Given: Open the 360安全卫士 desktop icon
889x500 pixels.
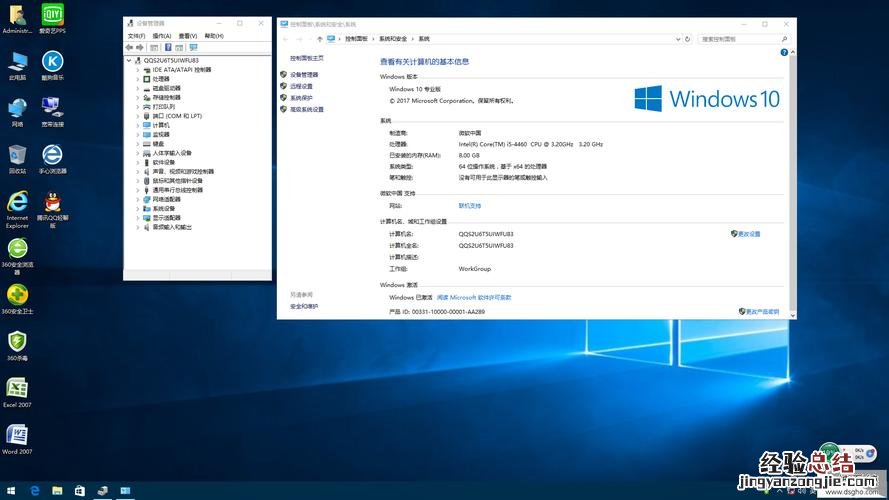Looking at the screenshot, I should (17, 295).
